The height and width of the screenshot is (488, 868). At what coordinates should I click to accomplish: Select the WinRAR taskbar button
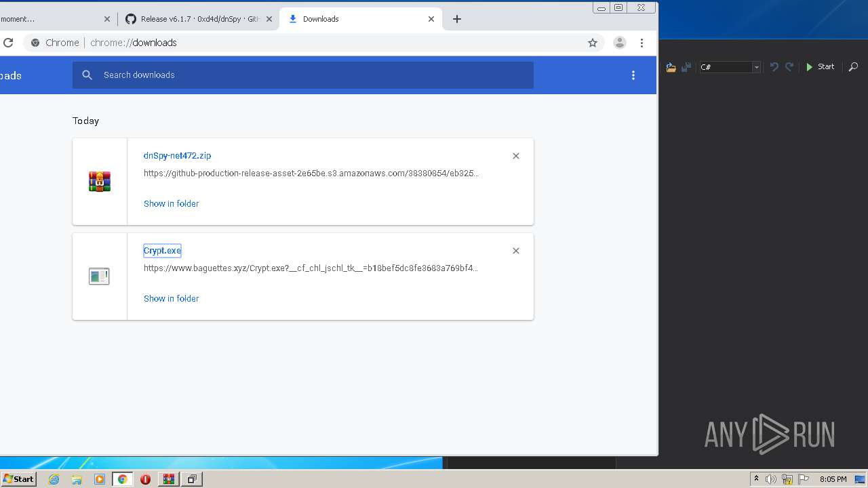168,479
